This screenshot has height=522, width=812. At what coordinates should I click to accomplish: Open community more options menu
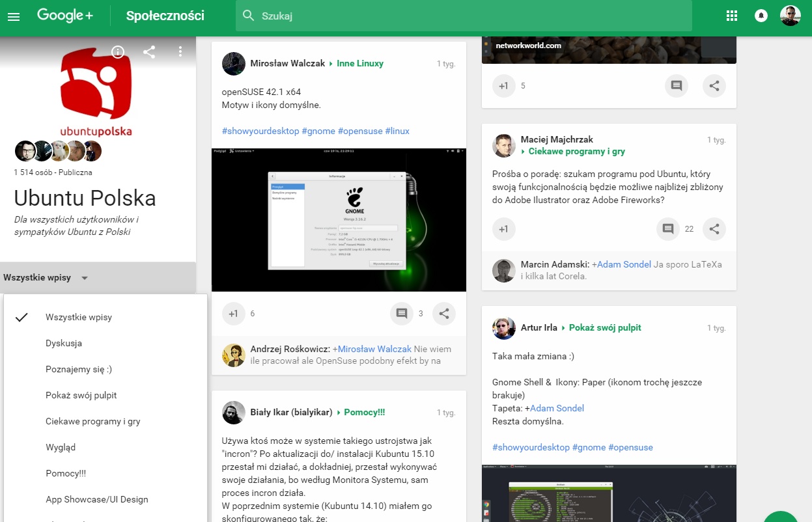(180, 52)
